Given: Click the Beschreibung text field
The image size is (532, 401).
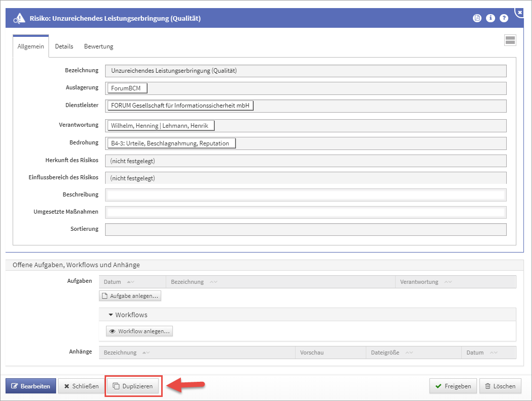Looking at the screenshot, I should (x=305, y=195).
